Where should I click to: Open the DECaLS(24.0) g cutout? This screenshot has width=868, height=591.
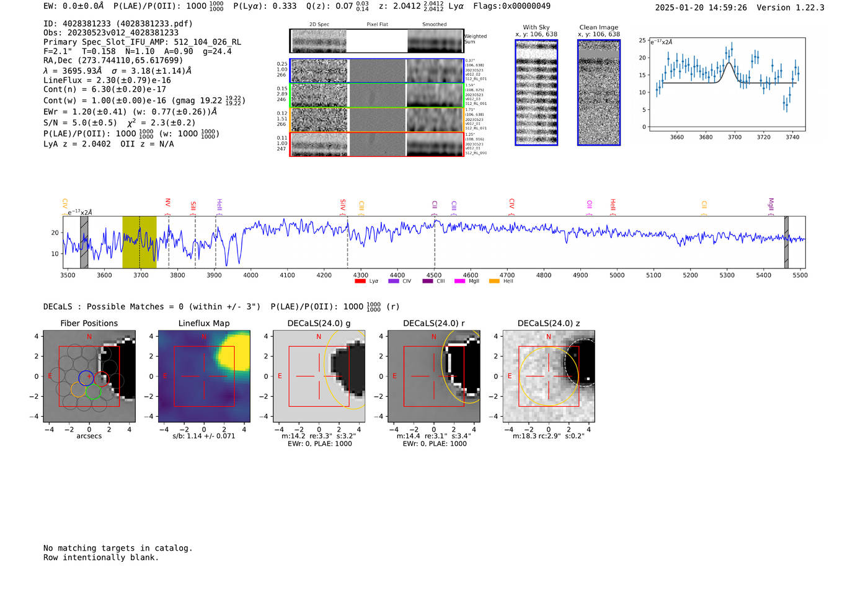point(319,376)
